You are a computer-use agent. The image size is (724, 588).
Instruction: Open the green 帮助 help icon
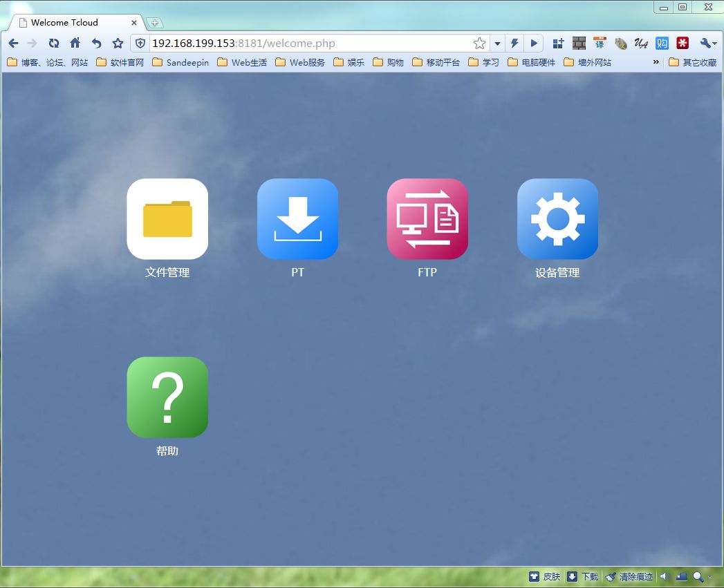coord(167,397)
